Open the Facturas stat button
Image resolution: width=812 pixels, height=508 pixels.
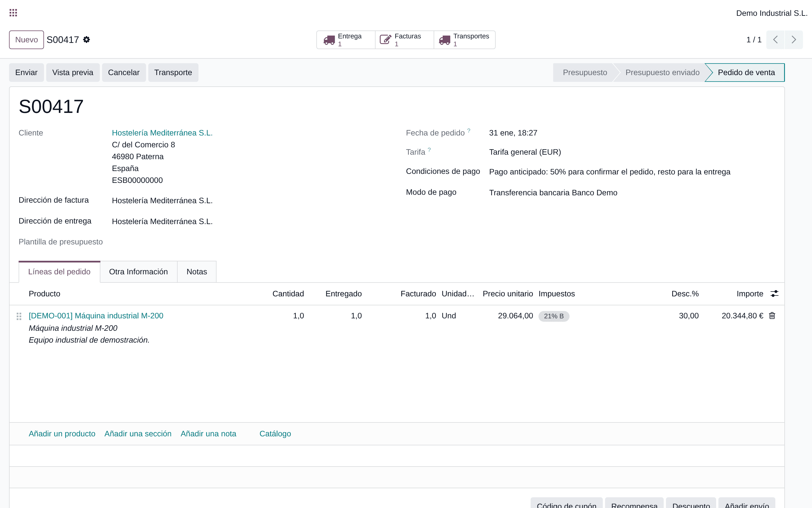[404, 40]
